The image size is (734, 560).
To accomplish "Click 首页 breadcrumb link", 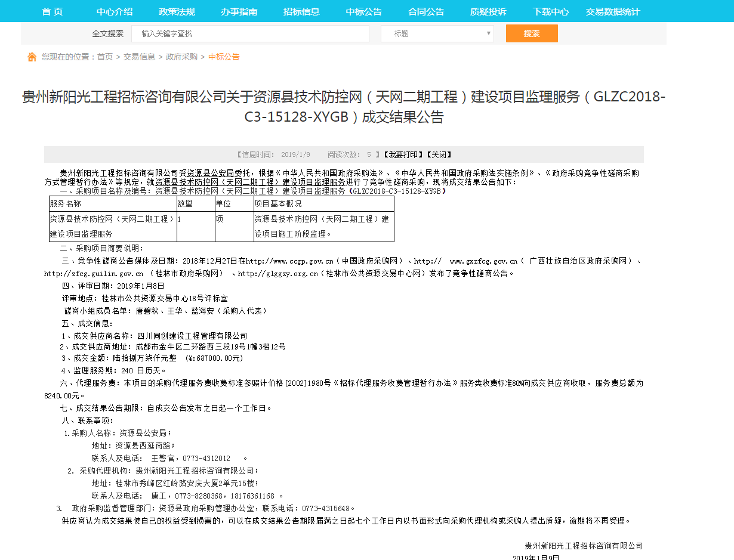I will point(105,57).
